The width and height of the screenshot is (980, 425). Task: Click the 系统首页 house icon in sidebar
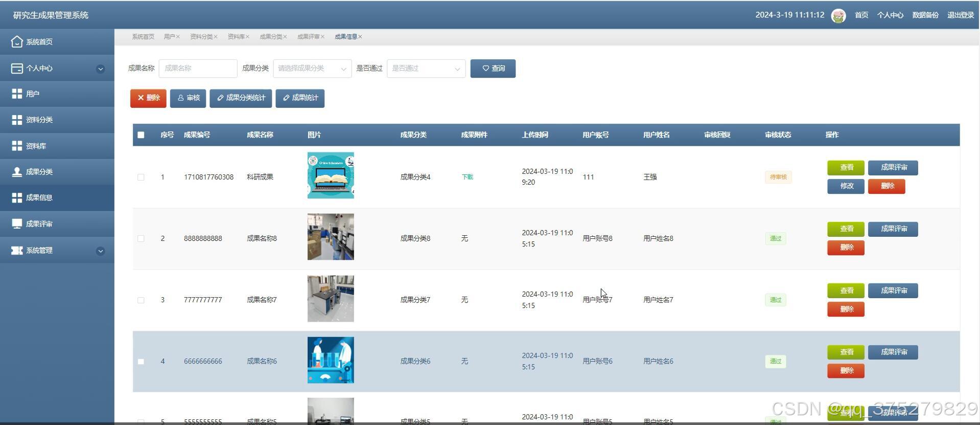[17, 41]
